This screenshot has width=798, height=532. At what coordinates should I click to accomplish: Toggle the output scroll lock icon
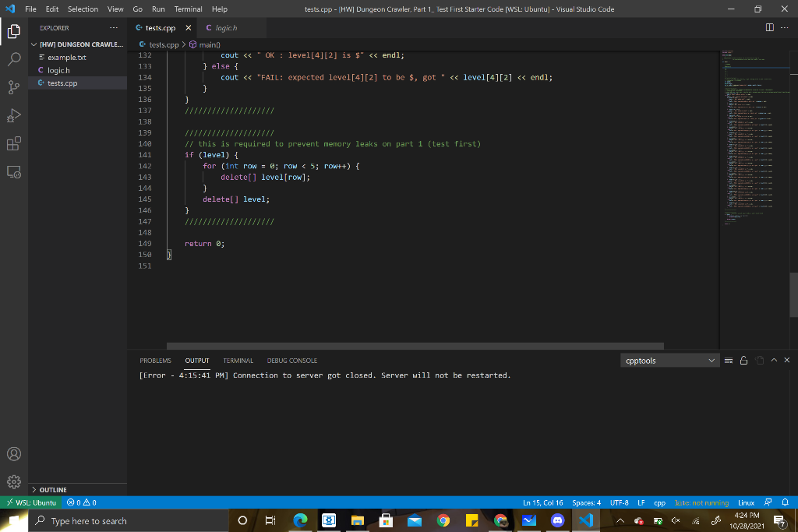pos(743,361)
